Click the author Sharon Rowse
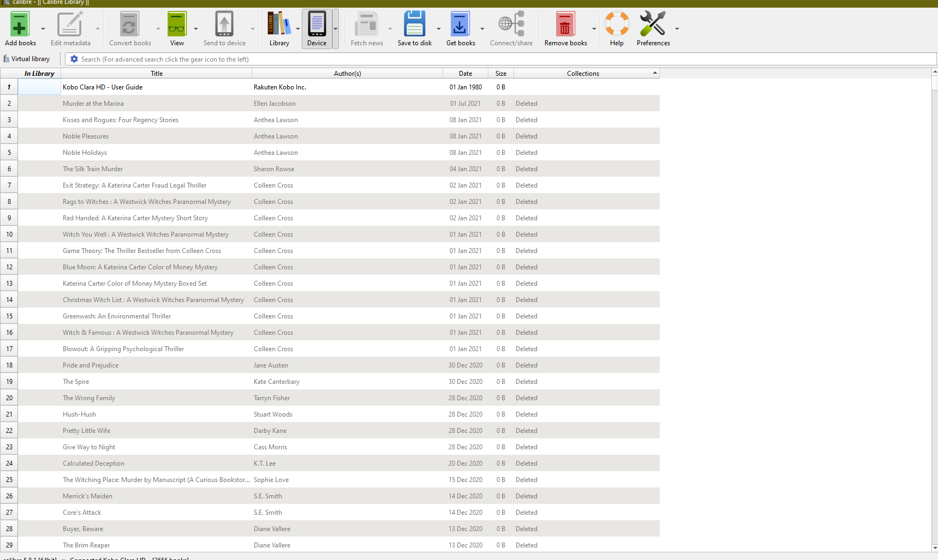938x560 pixels. pos(274,169)
